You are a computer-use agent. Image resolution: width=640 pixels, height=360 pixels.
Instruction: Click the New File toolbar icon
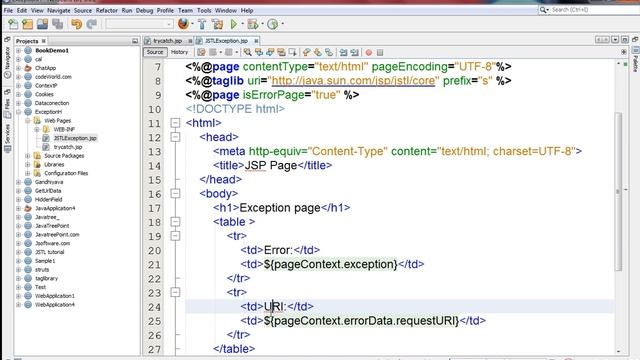coord(13,24)
